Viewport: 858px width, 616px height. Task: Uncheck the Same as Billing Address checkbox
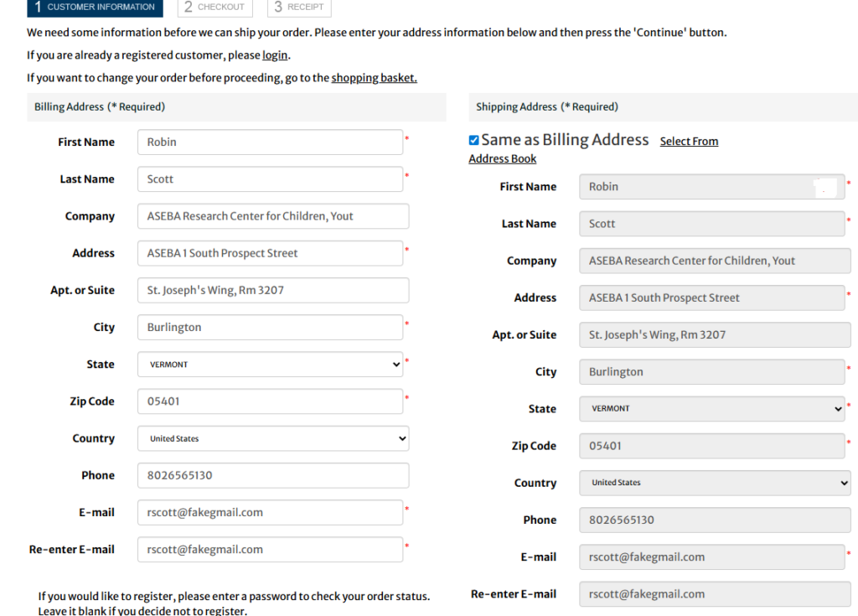474,140
